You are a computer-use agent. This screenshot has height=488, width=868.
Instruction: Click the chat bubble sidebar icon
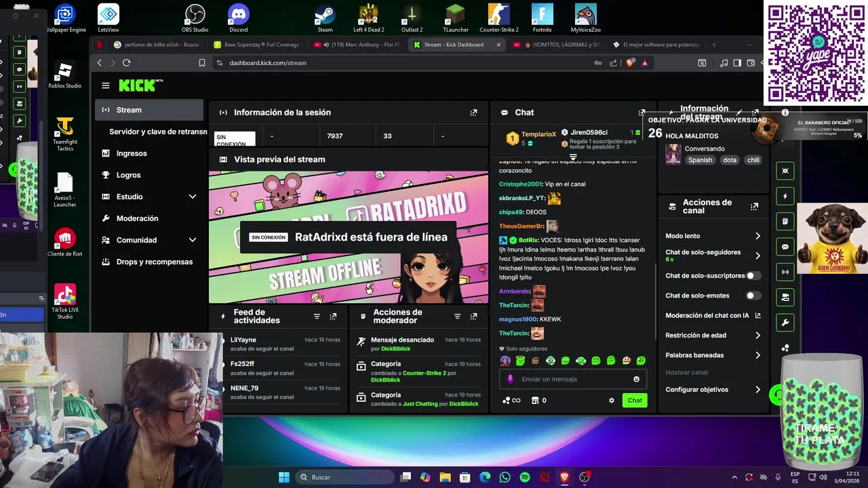pos(785,247)
